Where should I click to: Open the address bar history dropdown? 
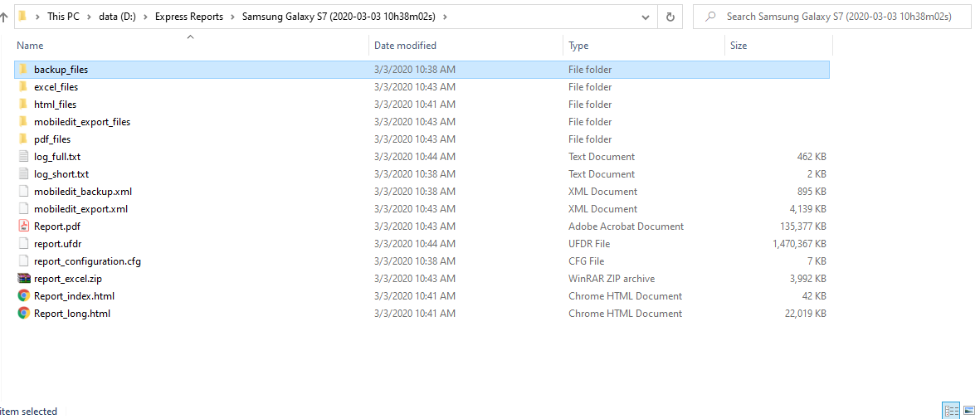pyautogui.click(x=646, y=17)
